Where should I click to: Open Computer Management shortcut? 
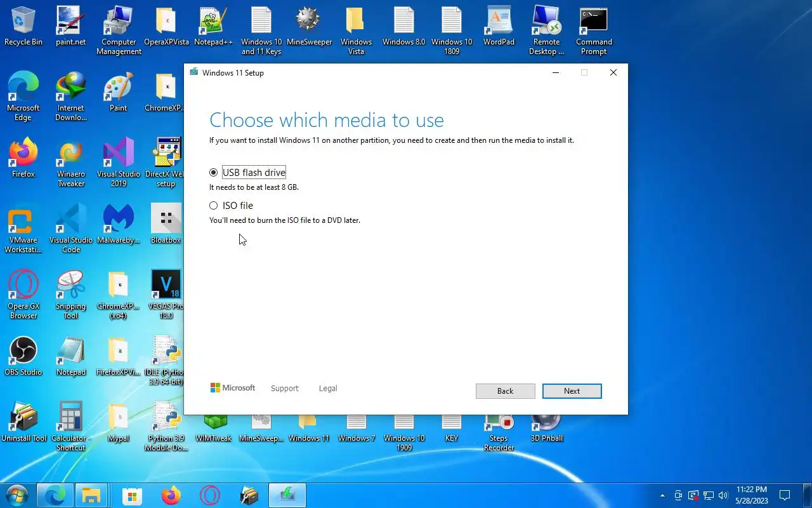click(119, 31)
